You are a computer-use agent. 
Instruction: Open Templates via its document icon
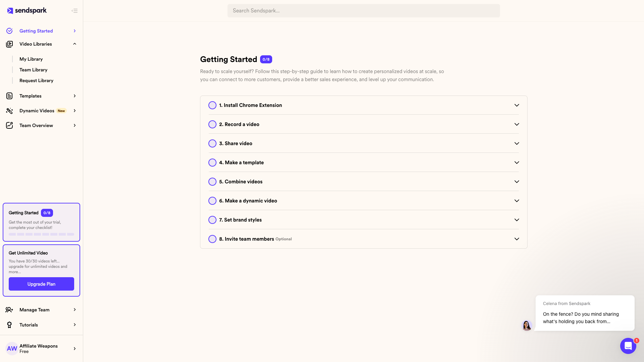click(x=9, y=96)
